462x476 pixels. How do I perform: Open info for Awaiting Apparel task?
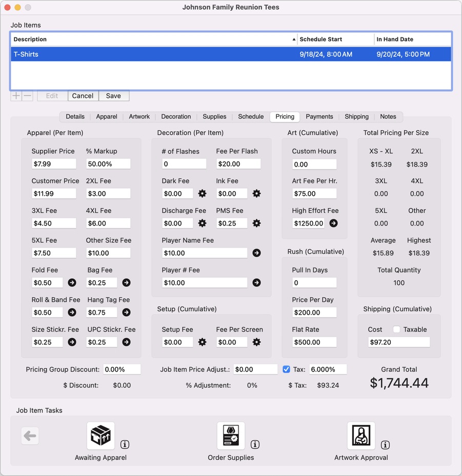[x=125, y=444]
